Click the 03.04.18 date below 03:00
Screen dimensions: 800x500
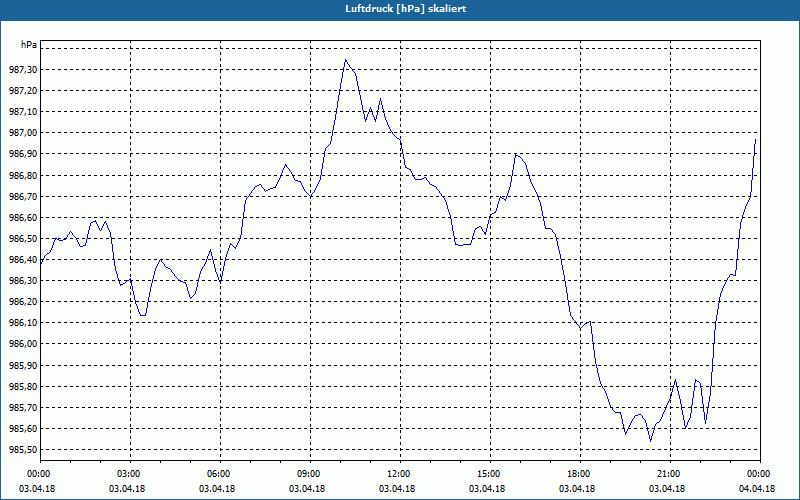127,489
